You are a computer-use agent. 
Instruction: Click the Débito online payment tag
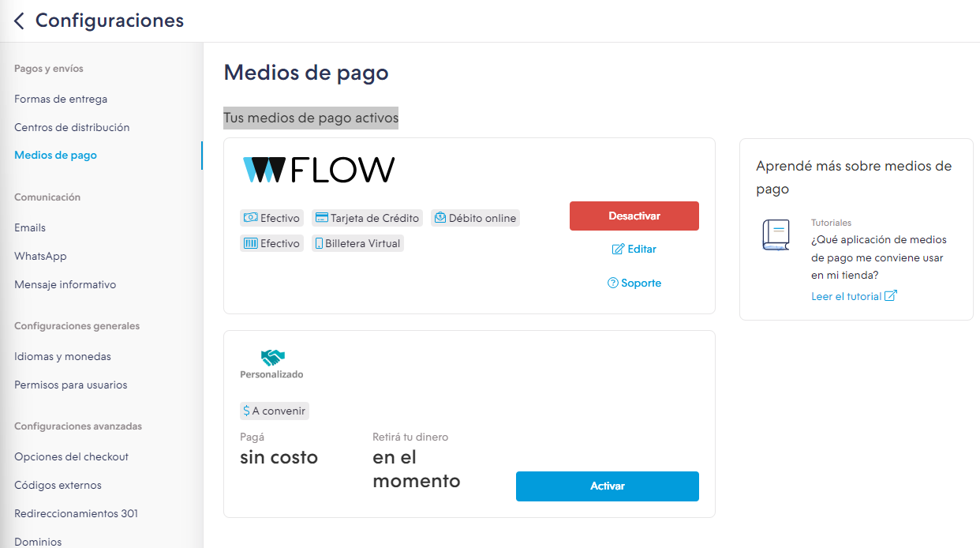[475, 218]
